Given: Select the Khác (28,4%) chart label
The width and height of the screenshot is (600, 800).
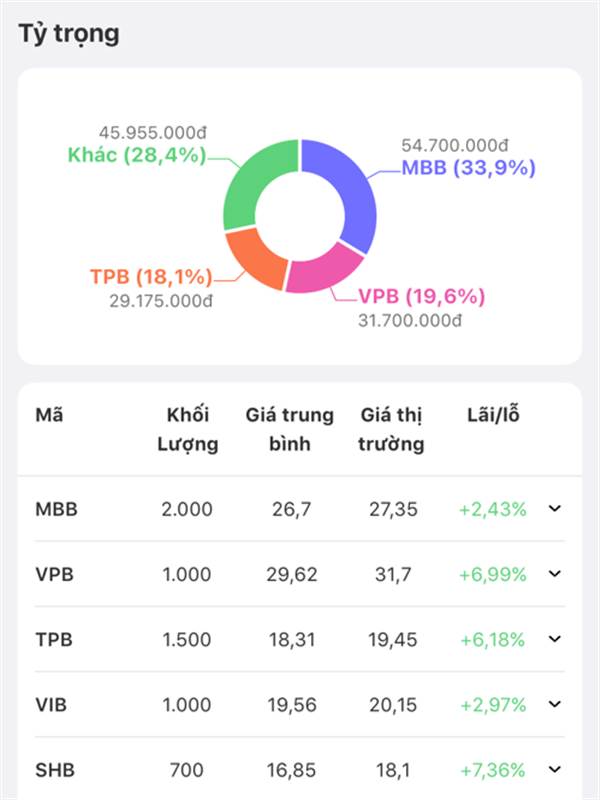Looking at the screenshot, I should (137, 154).
